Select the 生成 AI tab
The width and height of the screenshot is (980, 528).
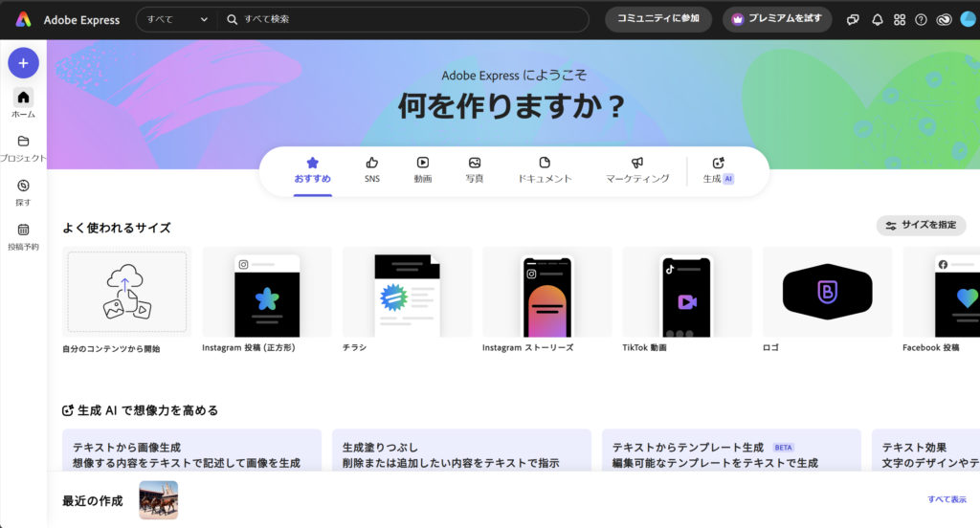point(718,170)
